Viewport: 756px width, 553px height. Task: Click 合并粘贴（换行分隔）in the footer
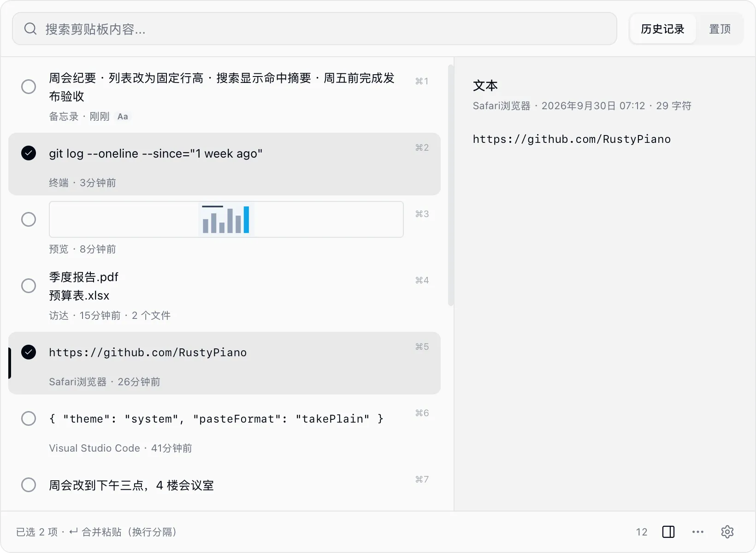pos(123,532)
